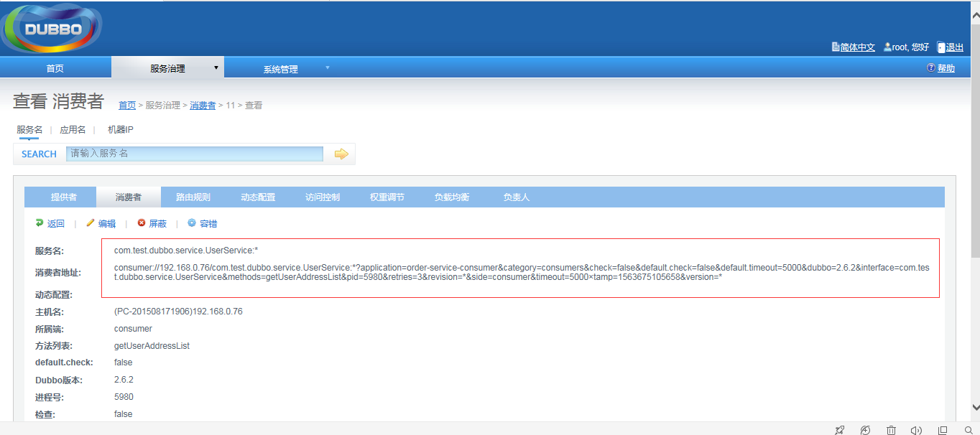Switch to the 提供者 tab
The image size is (980, 435).
pyautogui.click(x=64, y=197)
